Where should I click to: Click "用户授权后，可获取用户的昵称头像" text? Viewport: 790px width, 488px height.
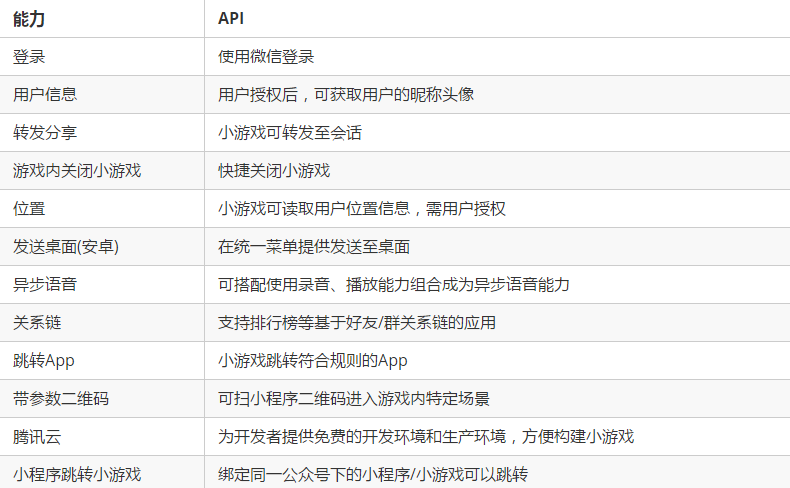point(346,95)
